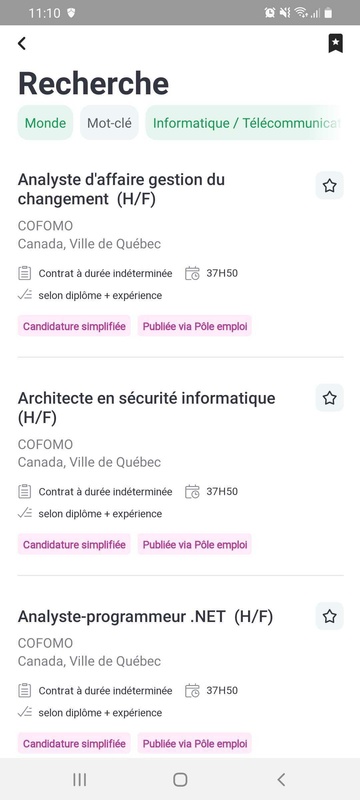The image size is (360, 800).
Task: Open Analyste d'affaire gestion du changement offer
Action: pyautogui.click(x=121, y=189)
